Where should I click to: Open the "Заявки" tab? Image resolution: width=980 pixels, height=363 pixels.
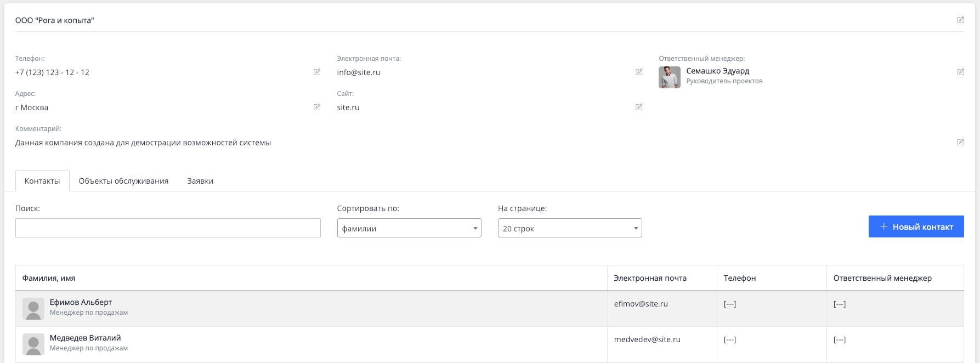200,181
